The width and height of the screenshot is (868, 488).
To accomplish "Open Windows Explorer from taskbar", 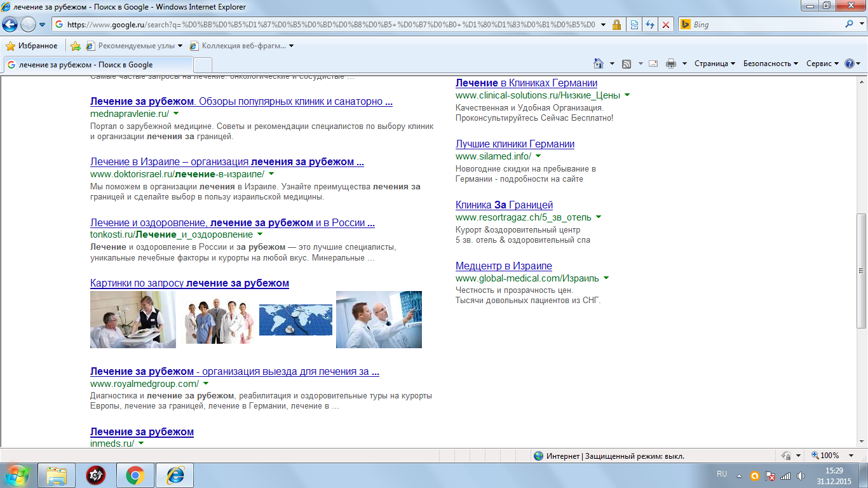I will [57, 475].
